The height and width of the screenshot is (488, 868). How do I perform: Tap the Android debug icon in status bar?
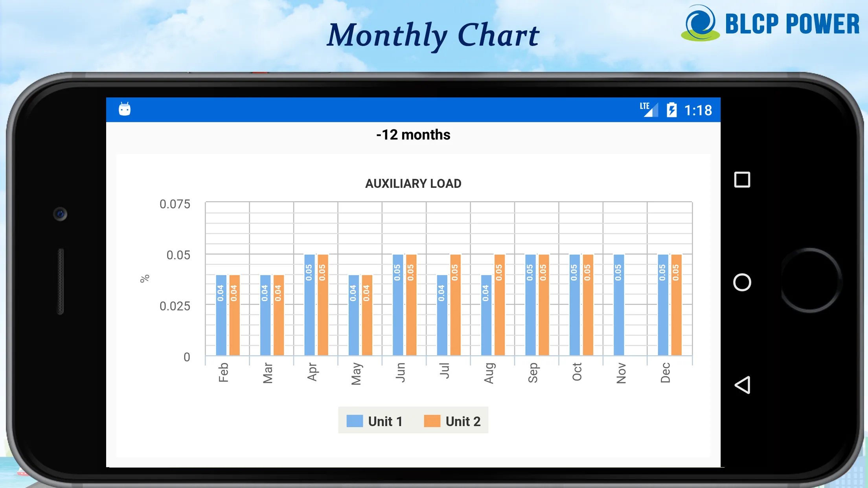click(x=125, y=109)
